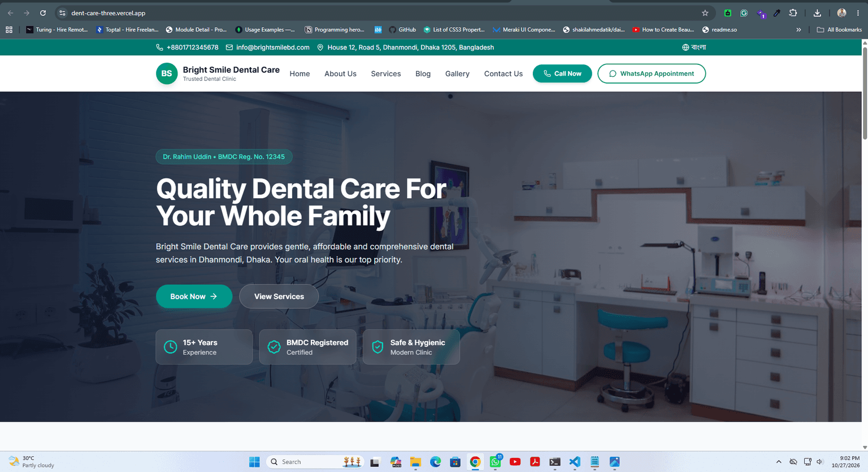Open the readme.so bookmark

click(719, 29)
